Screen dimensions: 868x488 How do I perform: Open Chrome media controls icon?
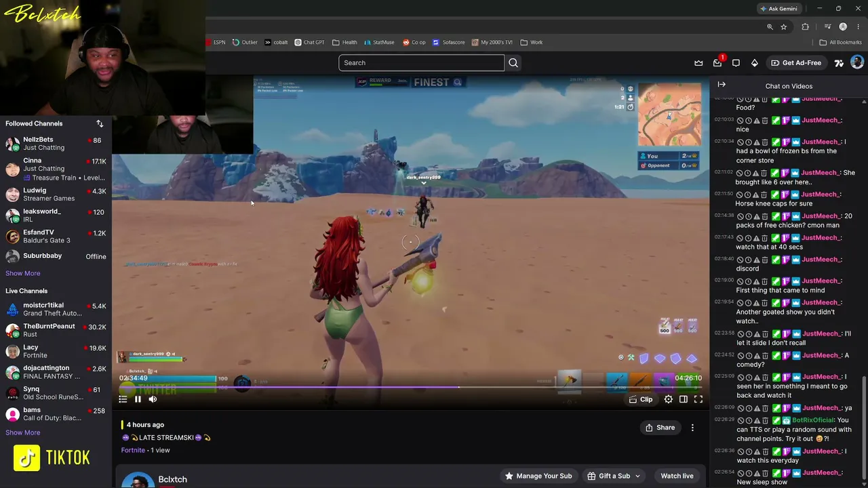pyautogui.click(x=827, y=27)
